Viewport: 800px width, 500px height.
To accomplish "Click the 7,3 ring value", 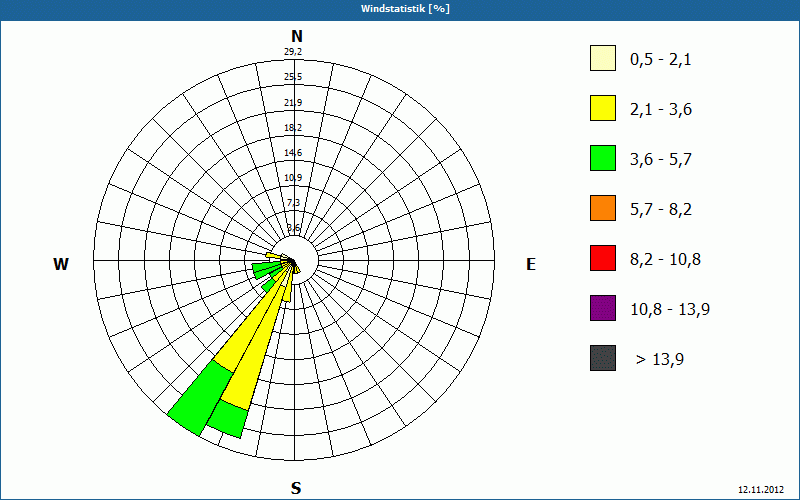I will [x=293, y=203].
